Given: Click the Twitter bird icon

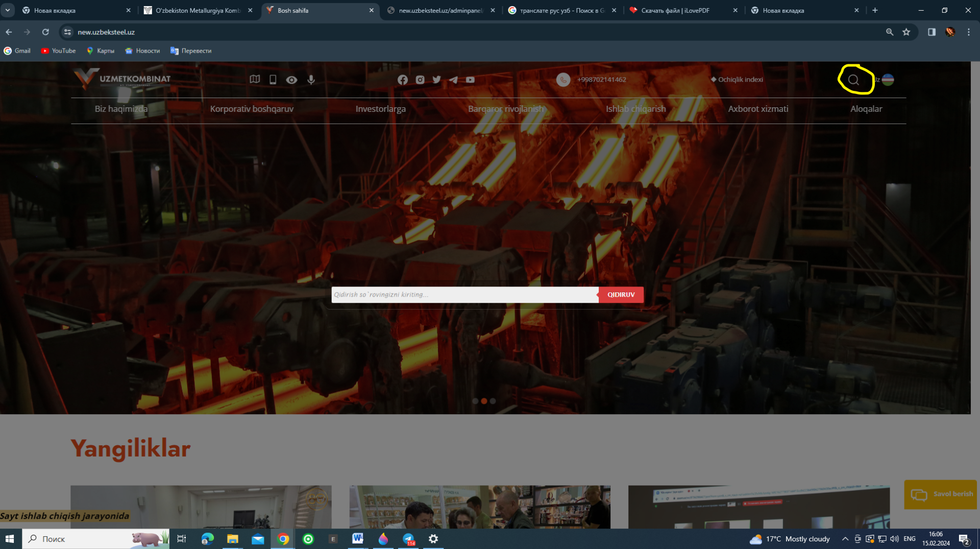Looking at the screenshot, I should (436, 80).
